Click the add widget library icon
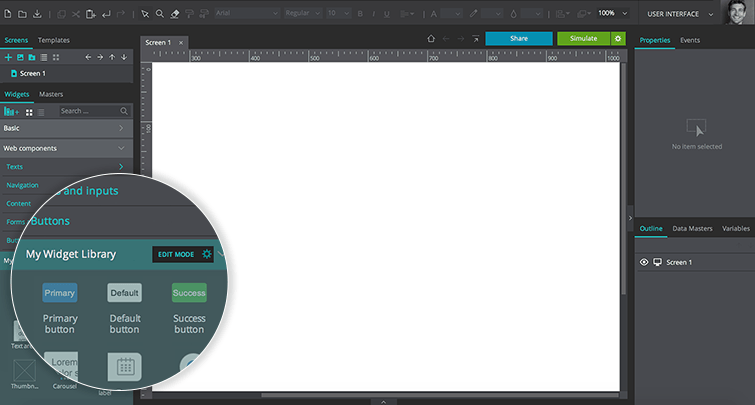Image resolution: width=755 pixels, height=405 pixels. (11, 111)
